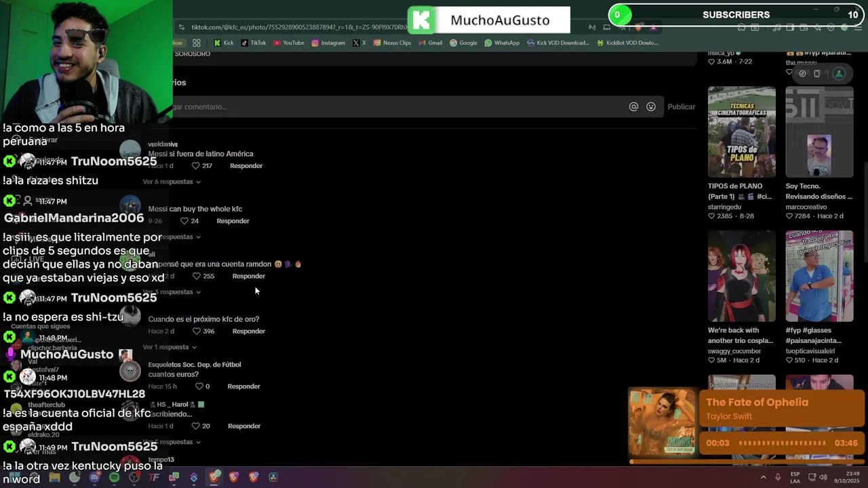
Task: Expand replies under HS _ Harol comment
Action: click(x=172, y=442)
